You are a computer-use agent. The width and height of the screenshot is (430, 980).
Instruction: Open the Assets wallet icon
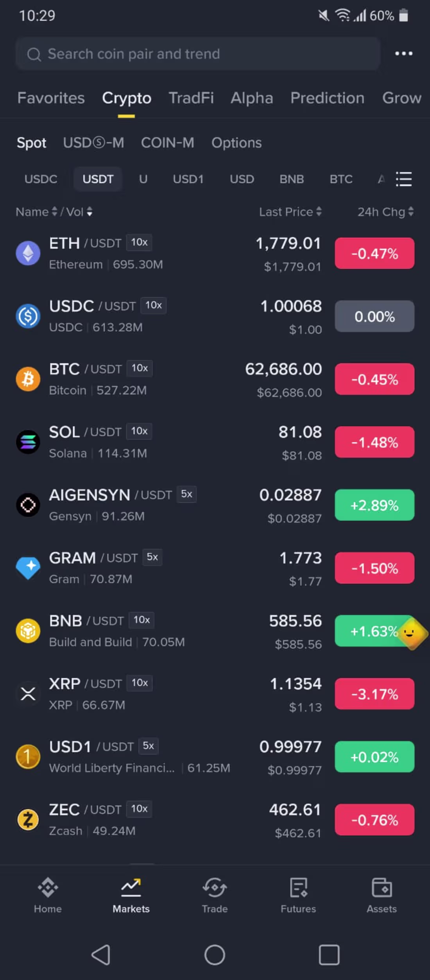382,888
